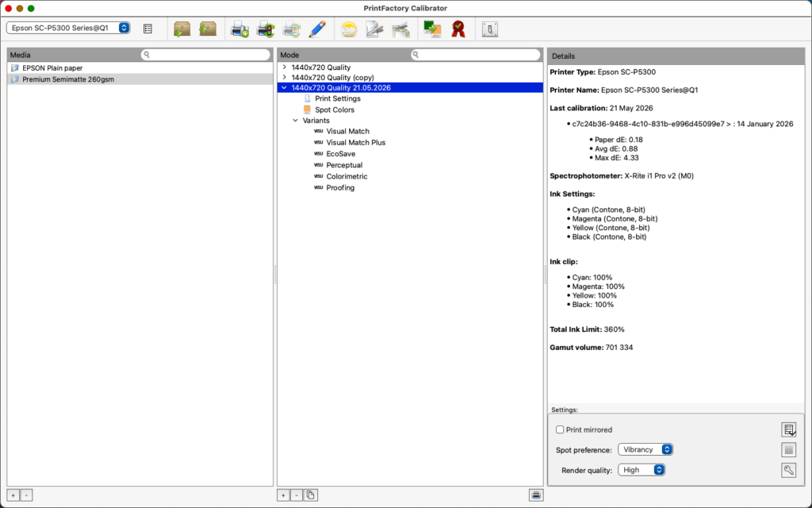Select the EcoSave variant
The image size is (812, 508).
341,154
